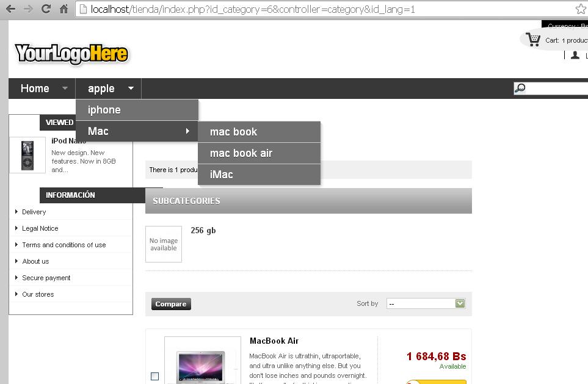The height and width of the screenshot is (384, 588).
Task: Click the YourLogoHere store logo
Action: (x=71, y=54)
